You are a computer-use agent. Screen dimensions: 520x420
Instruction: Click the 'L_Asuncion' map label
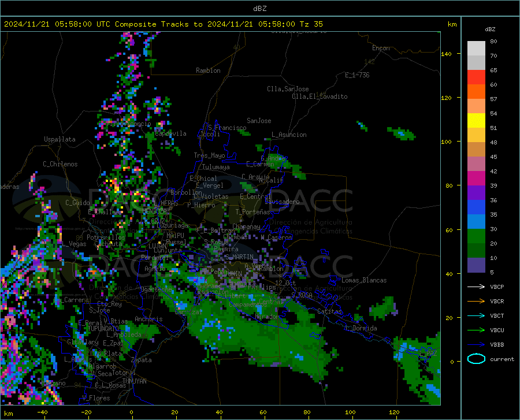289,135
